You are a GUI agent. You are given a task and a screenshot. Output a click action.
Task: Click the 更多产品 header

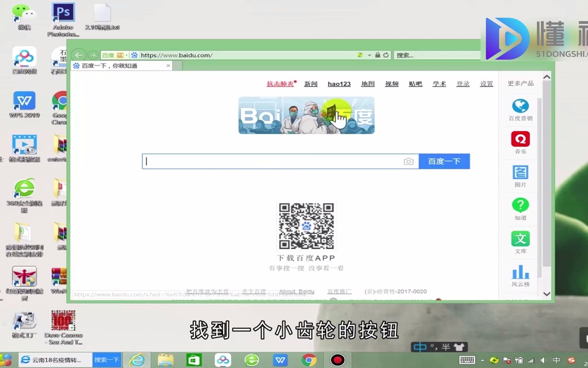pyautogui.click(x=521, y=83)
